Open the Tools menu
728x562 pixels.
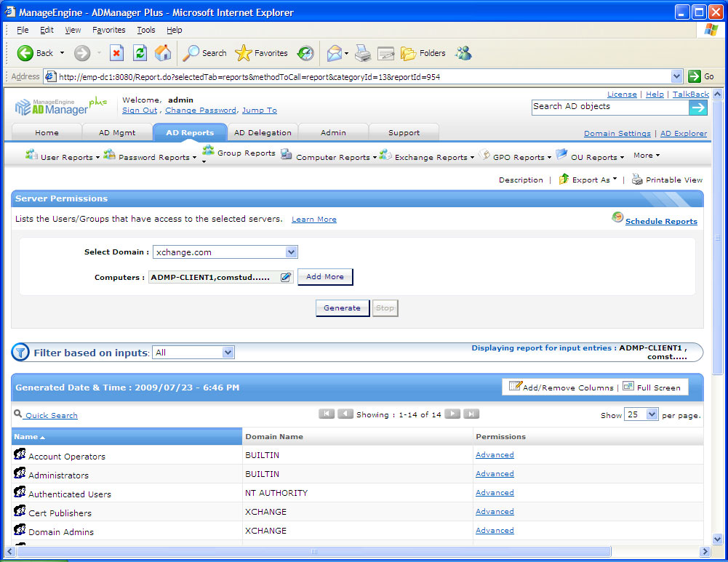[x=145, y=30]
